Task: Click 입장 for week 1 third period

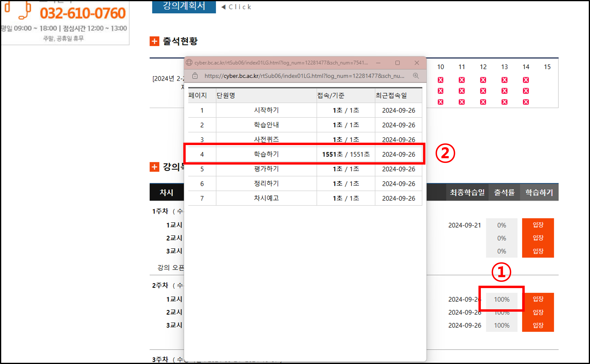Action: click(x=538, y=251)
